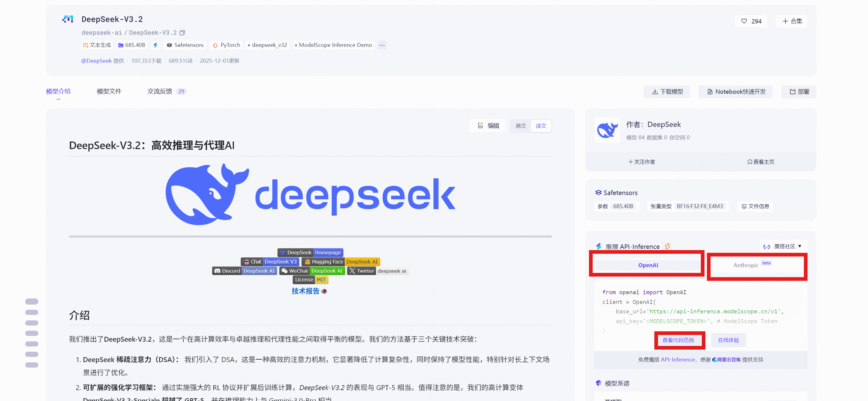
Task: Open the 模型文件 tab
Action: coord(109,91)
